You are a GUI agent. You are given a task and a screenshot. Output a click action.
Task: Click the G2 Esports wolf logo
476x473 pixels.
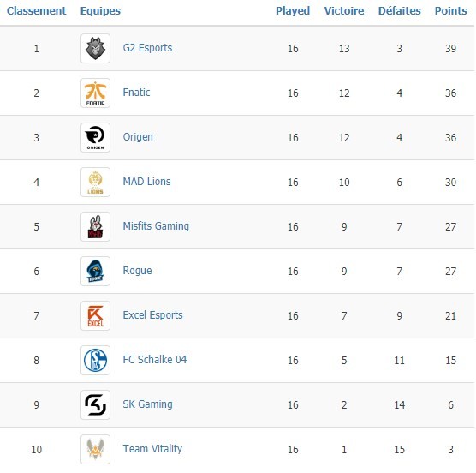pos(95,48)
